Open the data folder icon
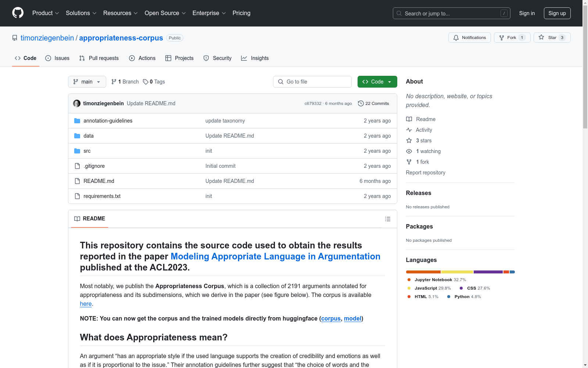Viewport: 588px width, 368px height. pyautogui.click(x=77, y=136)
